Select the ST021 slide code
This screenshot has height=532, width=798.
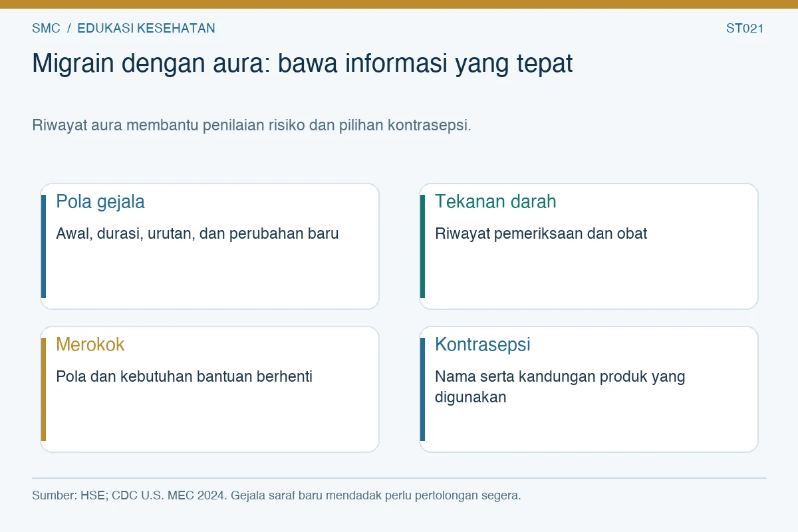click(x=745, y=28)
